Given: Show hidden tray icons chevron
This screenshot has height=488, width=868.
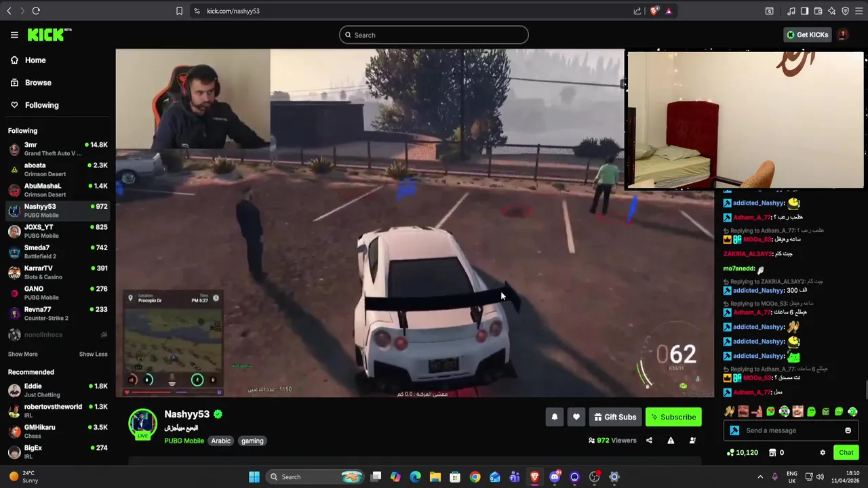Looking at the screenshot, I should (760, 477).
